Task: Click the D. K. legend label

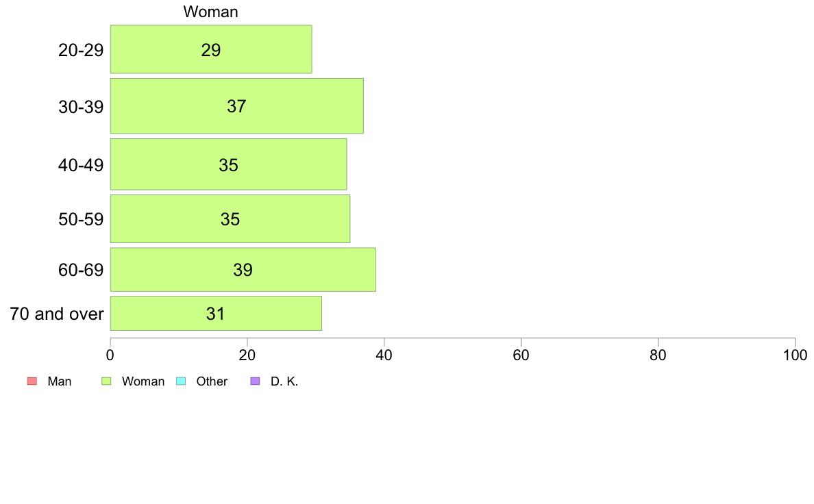Action: pos(284,381)
